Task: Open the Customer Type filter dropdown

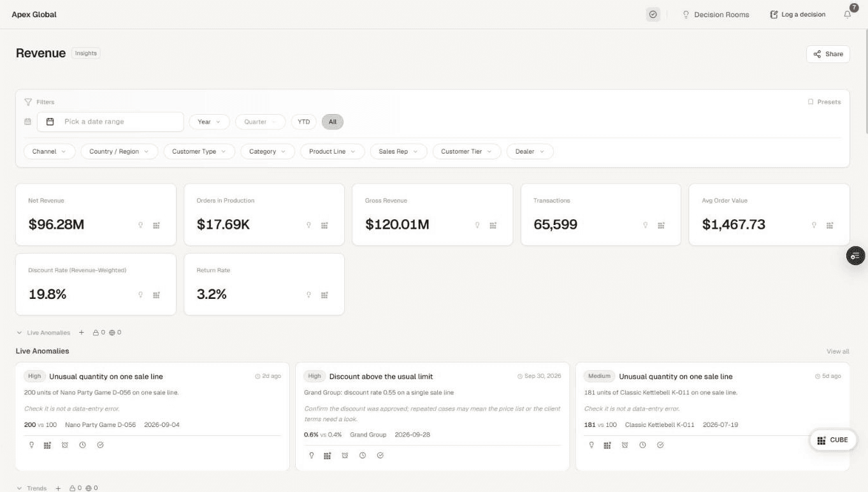Action: pos(199,152)
